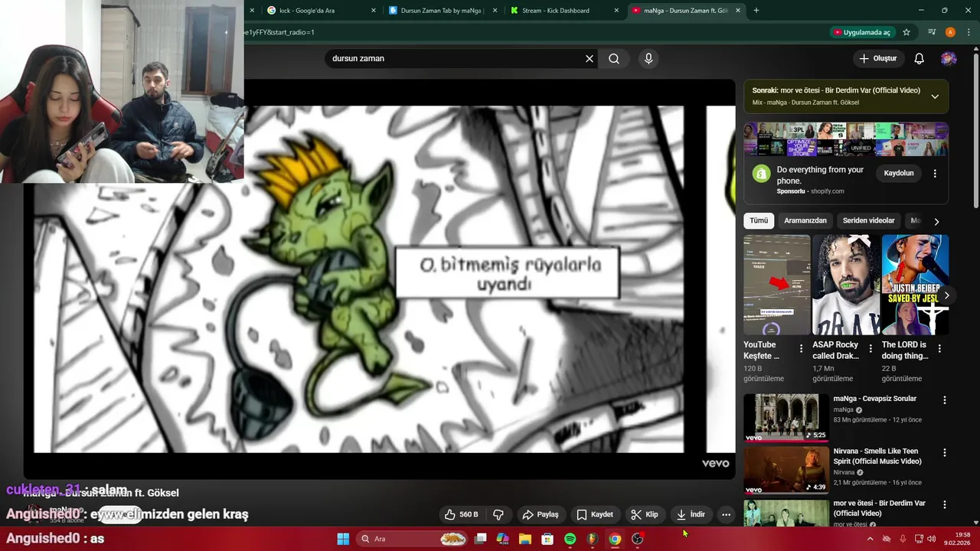Click the shopify.com sponsor link
Screen dimensions: 980x551
coord(827,191)
